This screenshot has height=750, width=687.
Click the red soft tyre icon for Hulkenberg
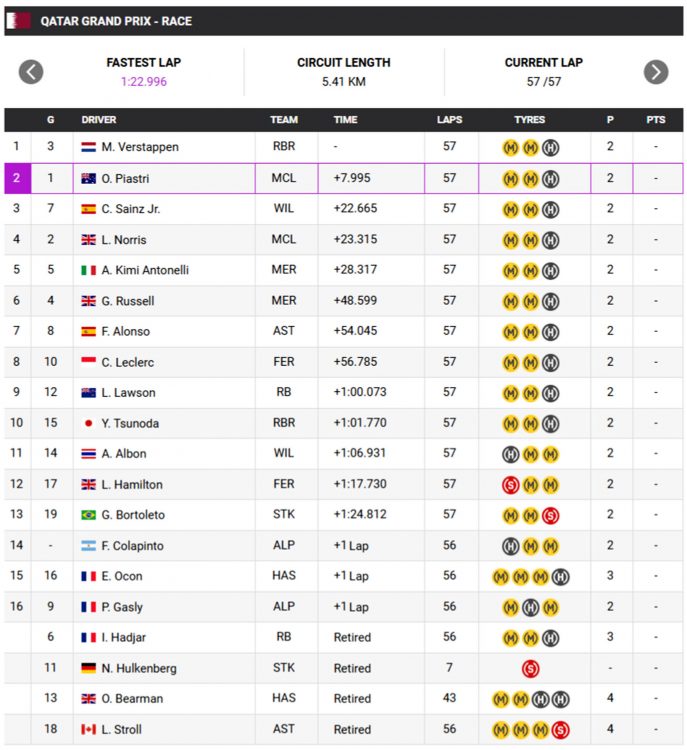[x=530, y=668]
